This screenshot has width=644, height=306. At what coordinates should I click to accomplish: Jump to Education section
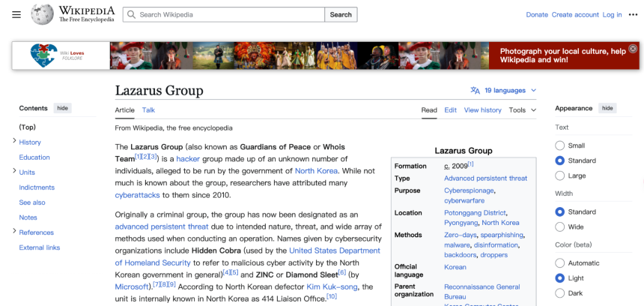point(34,157)
